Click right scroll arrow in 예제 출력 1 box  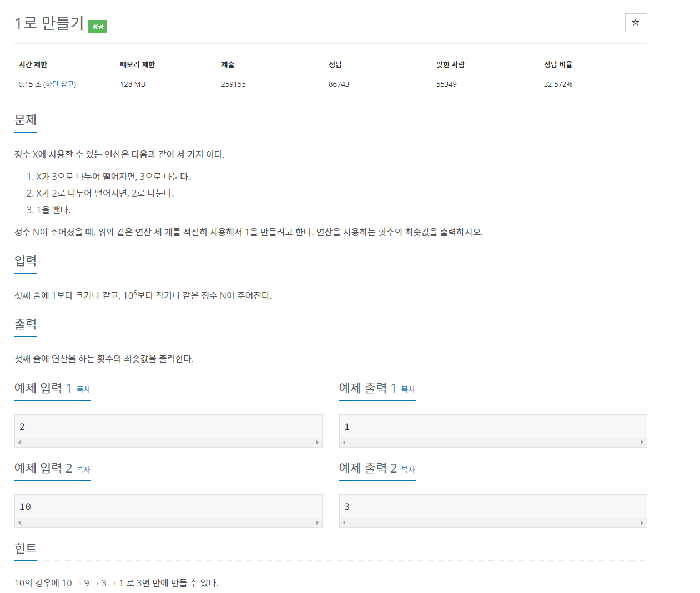642,443
